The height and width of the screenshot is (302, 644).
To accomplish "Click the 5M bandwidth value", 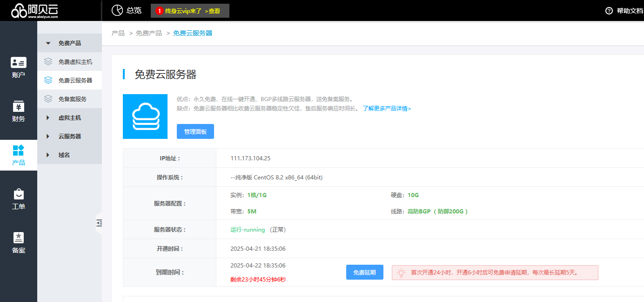I will coord(252,211).
